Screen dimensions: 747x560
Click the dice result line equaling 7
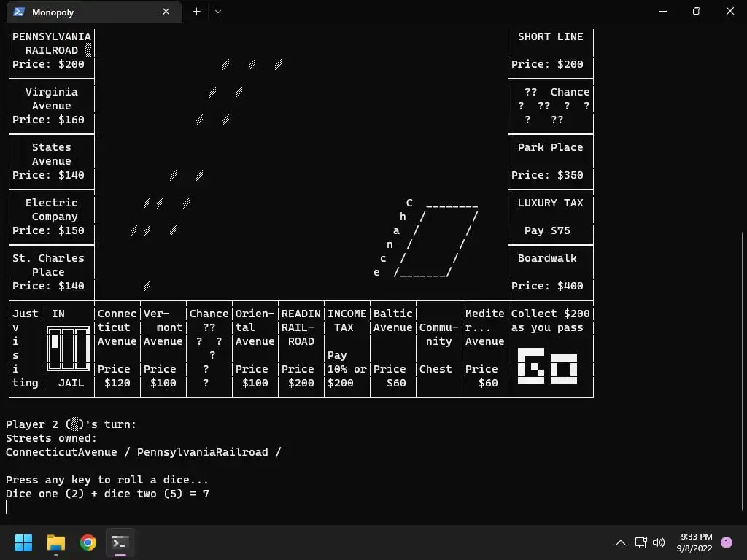coord(108,494)
